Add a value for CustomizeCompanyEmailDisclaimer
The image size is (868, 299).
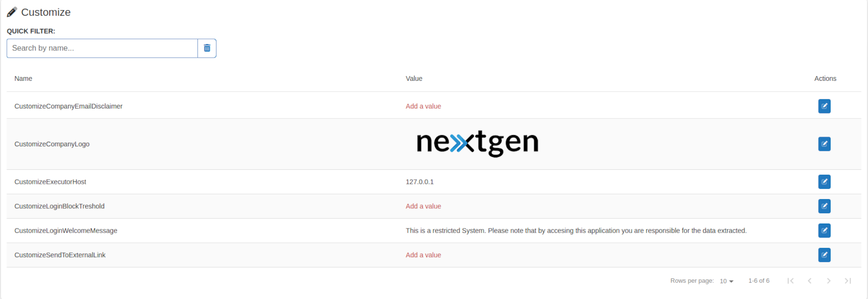(x=423, y=106)
